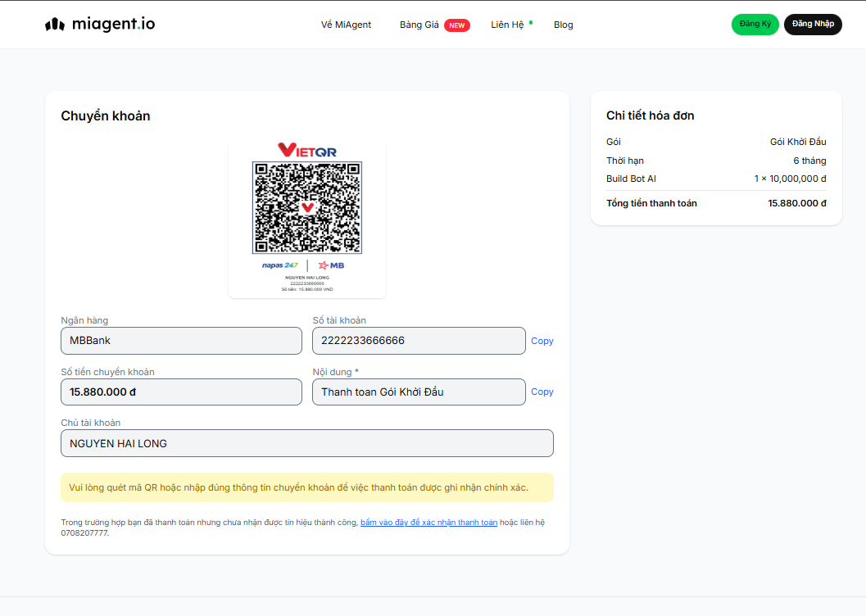Click the Số tài khoản label
Viewport: 866px width, 616px height.
(x=339, y=320)
